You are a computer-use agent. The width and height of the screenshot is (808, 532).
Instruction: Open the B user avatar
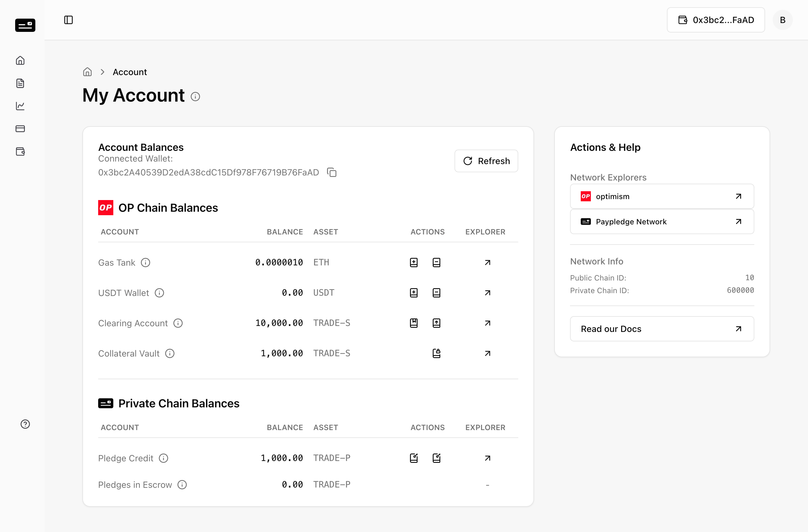pos(782,20)
